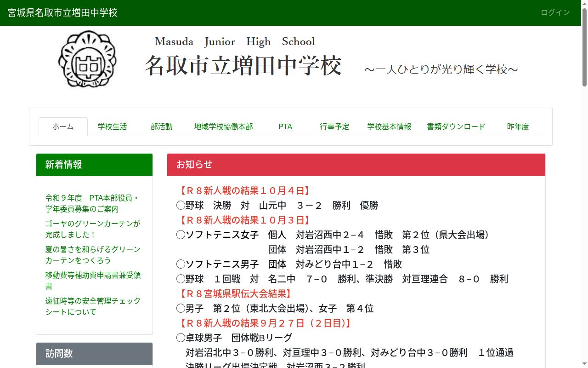Screen dimensions: 588x368
Task: Click the scrollbar up arrow
Action: (584, 4)
